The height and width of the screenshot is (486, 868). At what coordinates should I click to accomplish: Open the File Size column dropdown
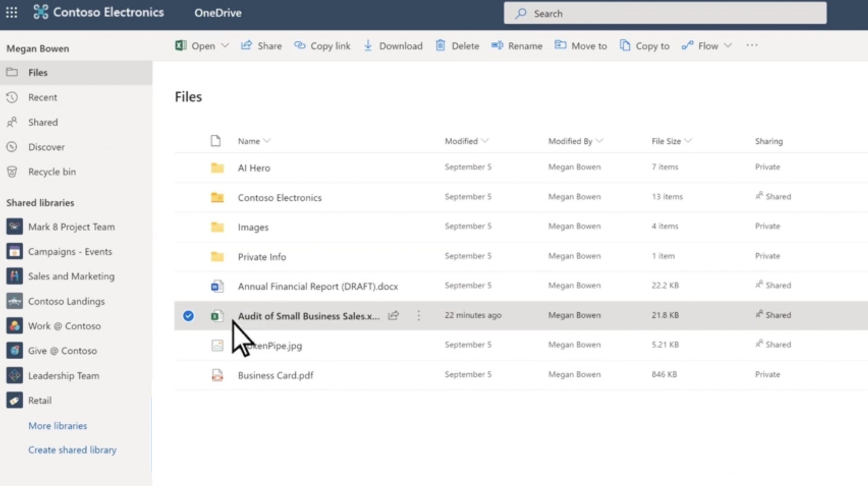tap(688, 141)
